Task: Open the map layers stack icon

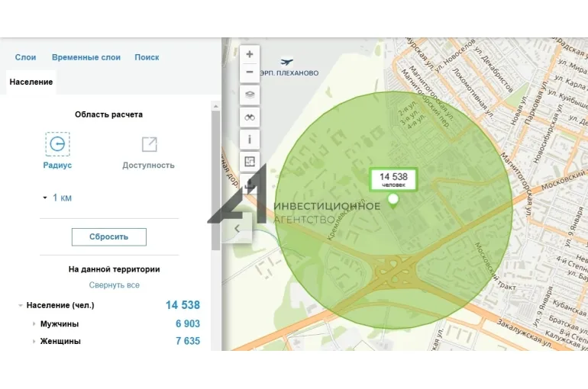Action: click(250, 95)
